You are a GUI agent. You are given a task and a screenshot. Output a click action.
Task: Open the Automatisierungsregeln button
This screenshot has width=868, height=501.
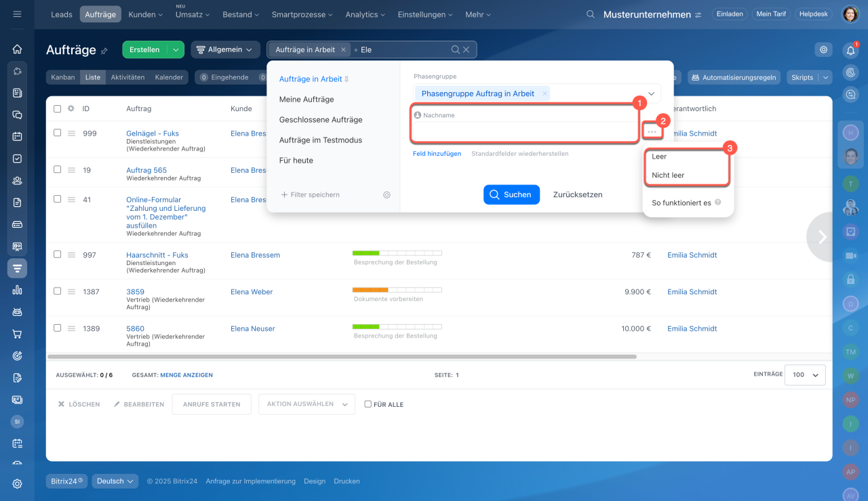[x=734, y=77]
